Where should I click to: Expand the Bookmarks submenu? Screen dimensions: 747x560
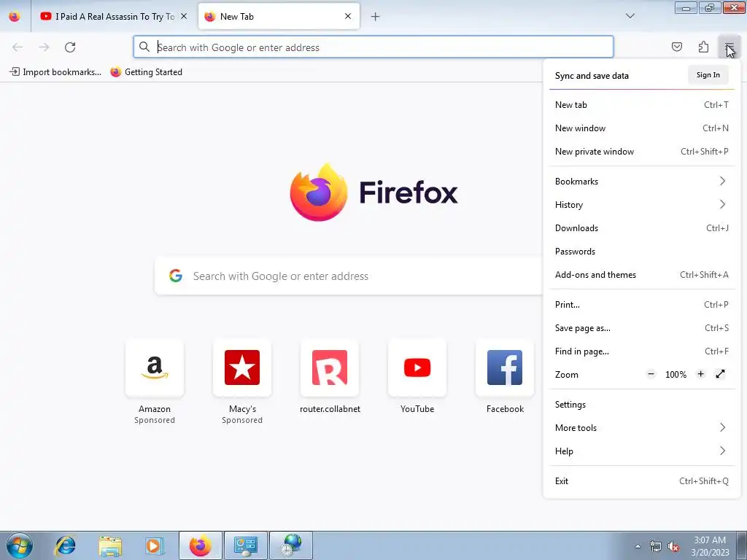point(642,182)
